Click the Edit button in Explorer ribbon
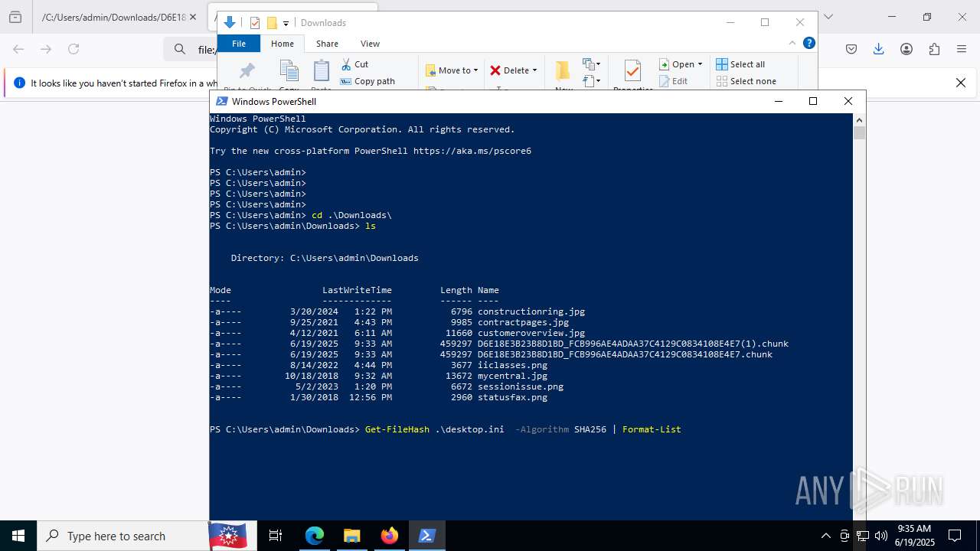Viewport: 980px width, 551px height. (x=673, y=81)
